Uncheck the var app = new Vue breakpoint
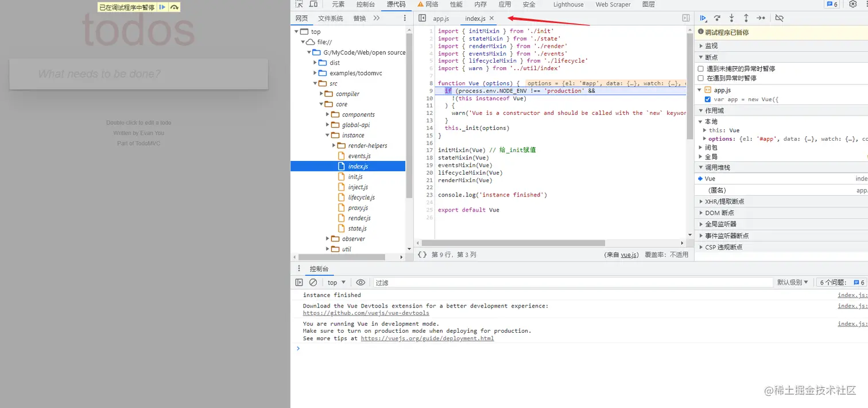Viewport: 868px width, 408px height. (x=707, y=99)
